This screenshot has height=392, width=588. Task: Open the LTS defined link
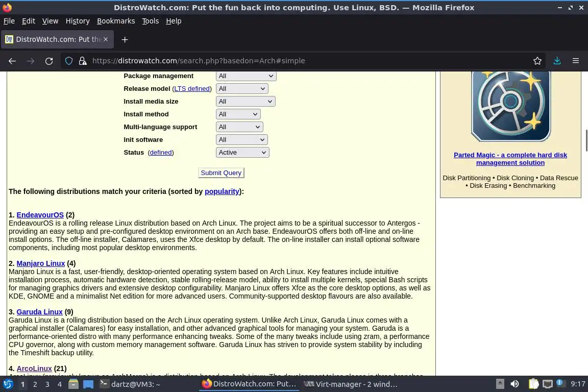pyautogui.click(x=192, y=88)
